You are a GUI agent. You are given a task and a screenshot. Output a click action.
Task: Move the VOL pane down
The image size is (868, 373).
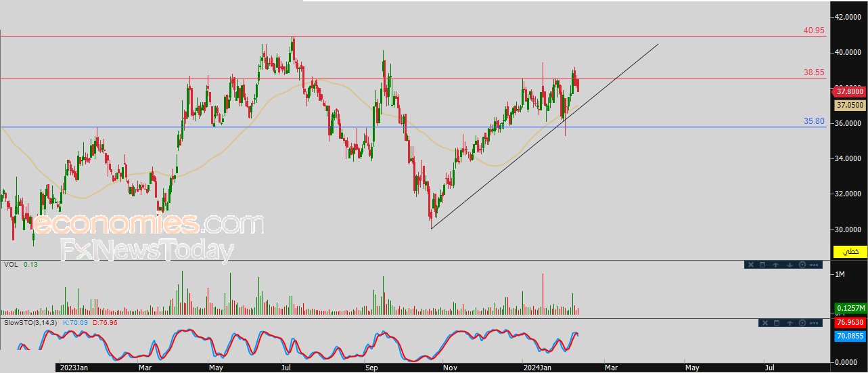[x=790, y=265]
